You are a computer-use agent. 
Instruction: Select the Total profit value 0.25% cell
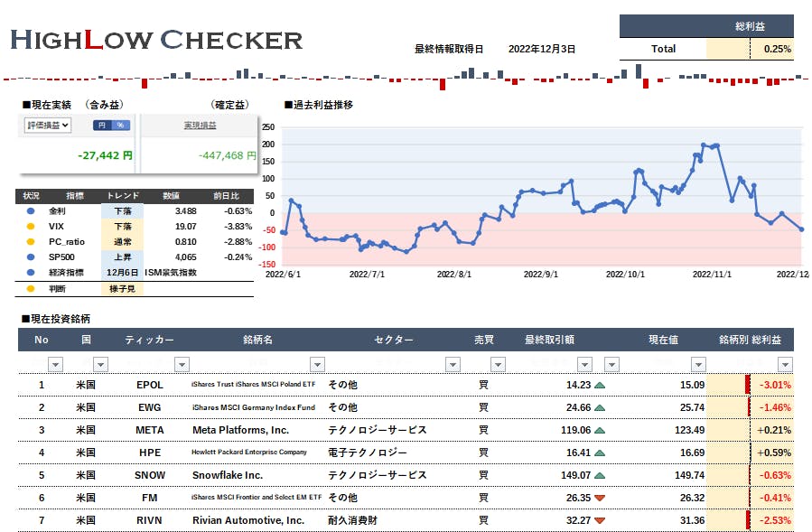click(772, 49)
